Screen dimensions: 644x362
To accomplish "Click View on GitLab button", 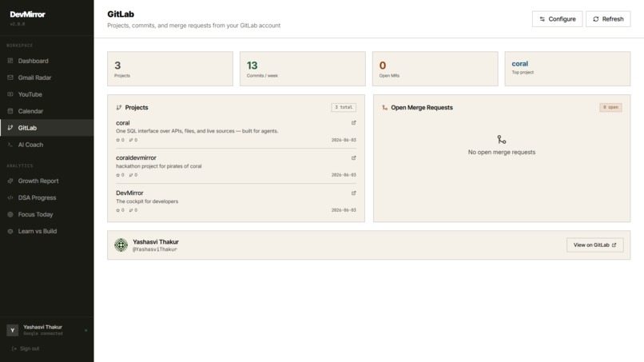I will tap(594, 245).
